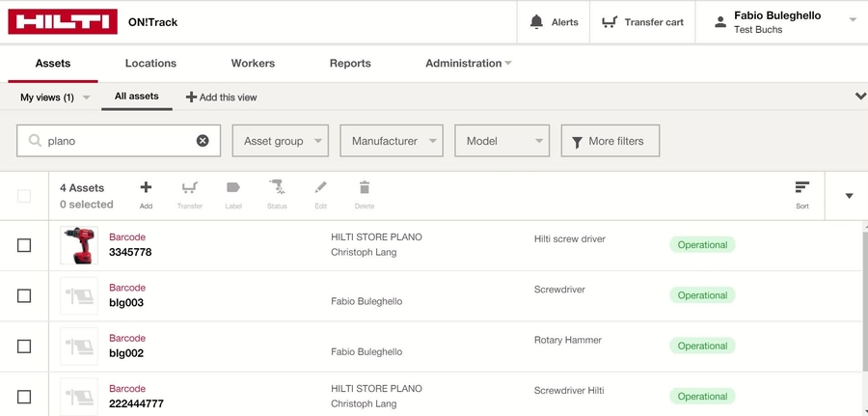Click the More filters button
The image size is (868, 416).
coord(610,141)
